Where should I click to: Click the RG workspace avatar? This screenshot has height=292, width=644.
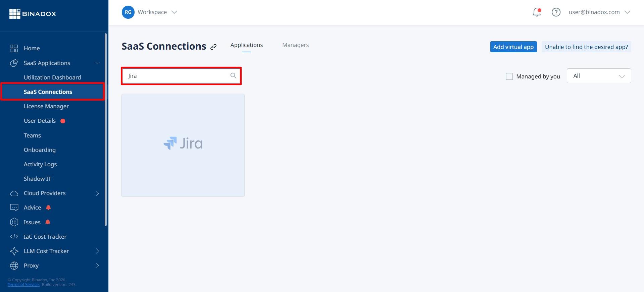tap(128, 12)
